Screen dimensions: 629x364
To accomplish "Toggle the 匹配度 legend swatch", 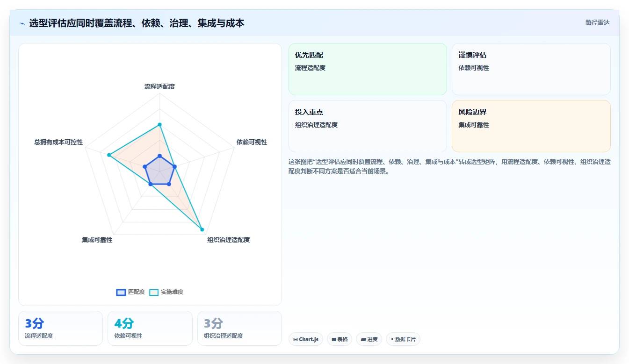I will [121, 292].
